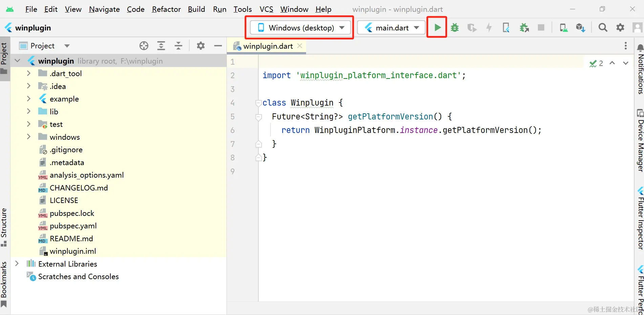Expand the test folder
The width and height of the screenshot is (644, 315).
29,124
